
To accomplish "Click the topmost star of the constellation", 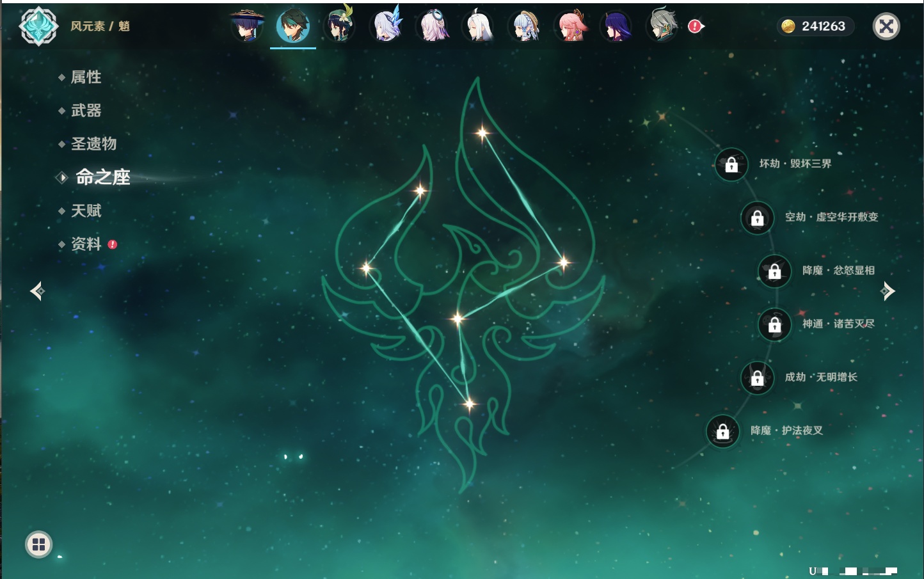I will 482,133.
